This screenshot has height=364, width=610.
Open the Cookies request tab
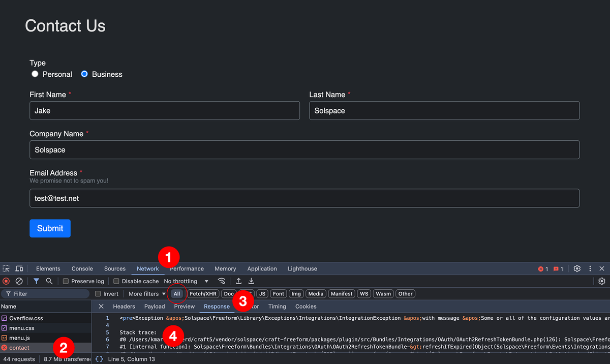point(306,307)
